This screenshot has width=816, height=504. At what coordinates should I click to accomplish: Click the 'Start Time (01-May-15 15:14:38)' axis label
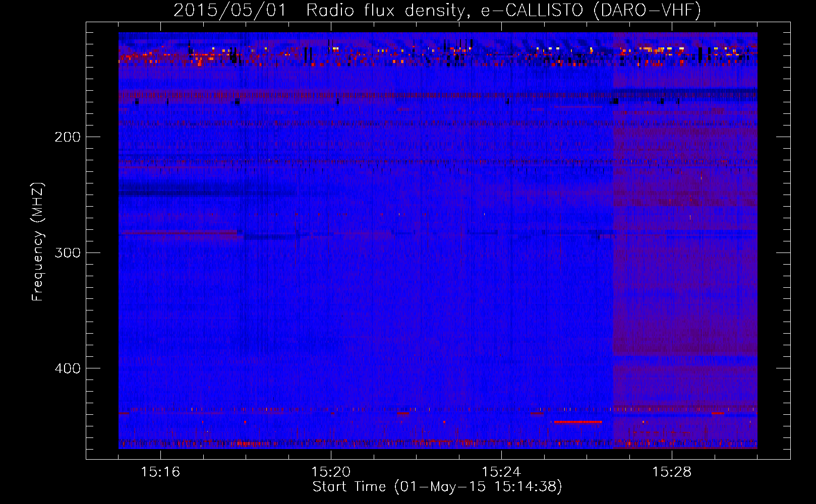[x=437, y=487]
